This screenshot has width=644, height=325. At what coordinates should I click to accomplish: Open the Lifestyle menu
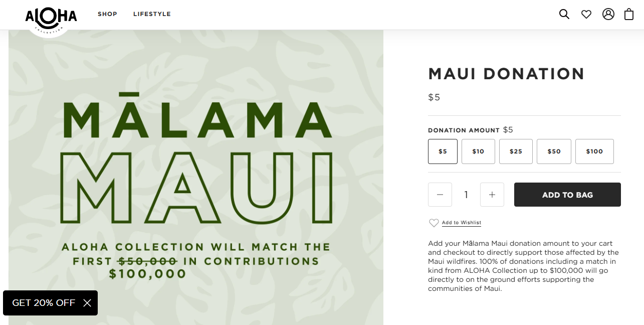(x=152, y=14)
